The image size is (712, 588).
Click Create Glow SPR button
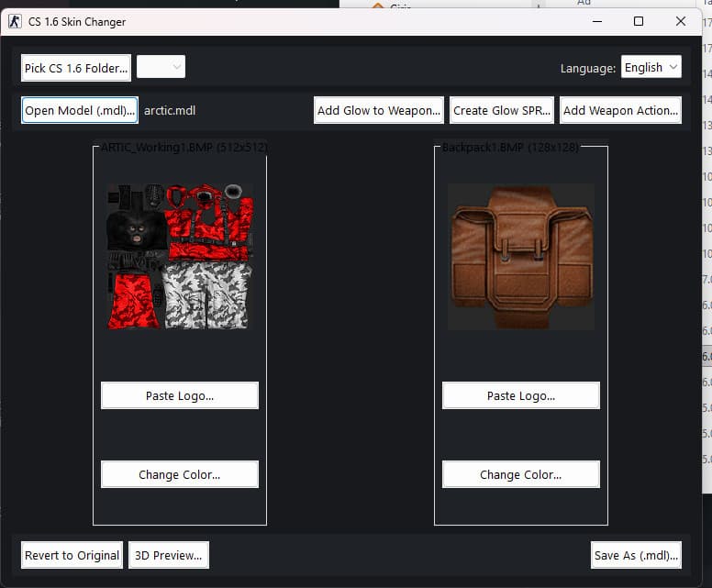coord(502,110)
